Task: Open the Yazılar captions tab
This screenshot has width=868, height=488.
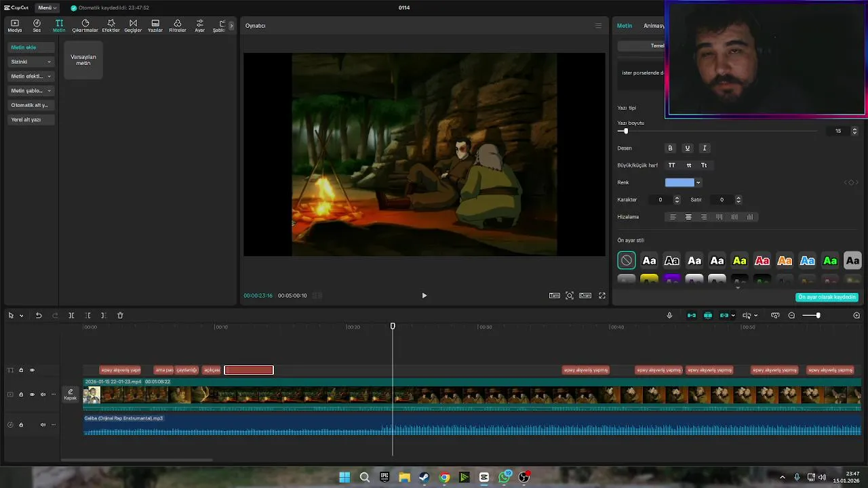Action: click(x=155, y=26)
